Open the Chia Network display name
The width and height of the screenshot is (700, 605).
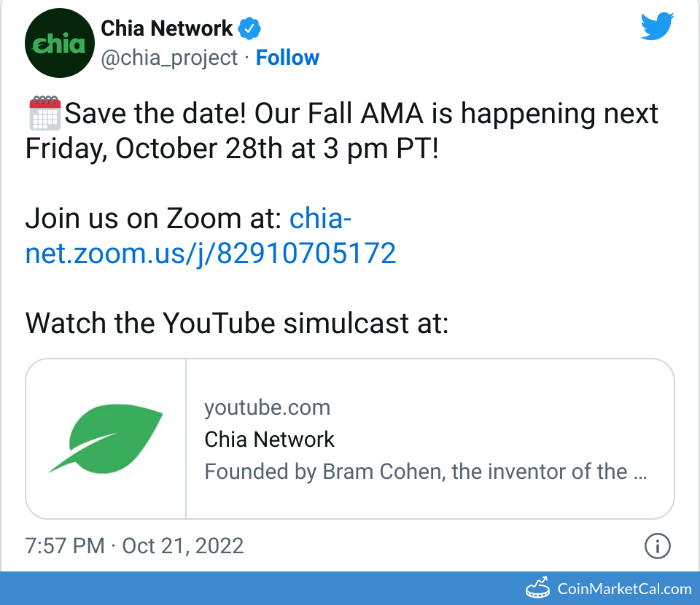(x=166, y=29)
